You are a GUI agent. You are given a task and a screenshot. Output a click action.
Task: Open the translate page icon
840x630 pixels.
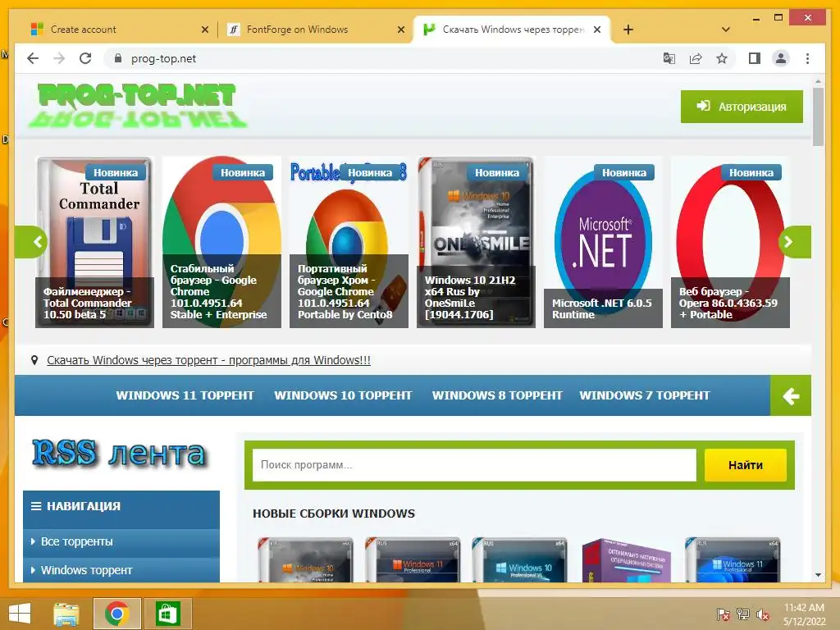tap(669, 58)
